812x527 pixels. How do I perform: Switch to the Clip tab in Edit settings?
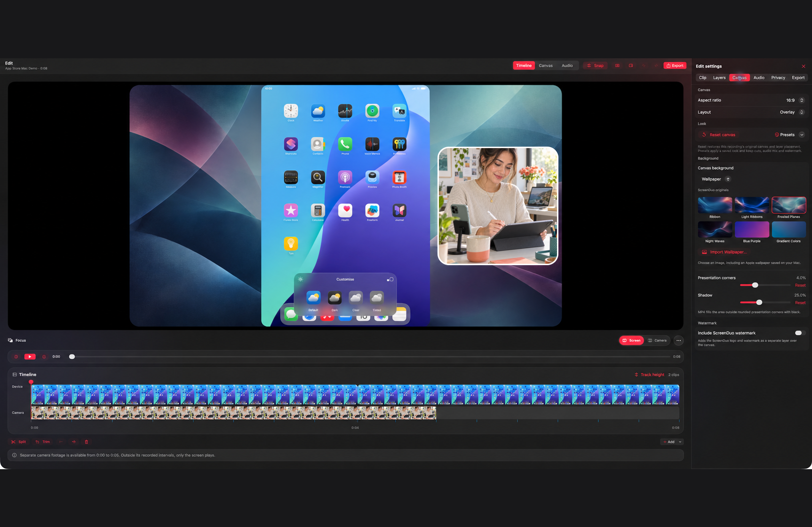pos(702,78)
